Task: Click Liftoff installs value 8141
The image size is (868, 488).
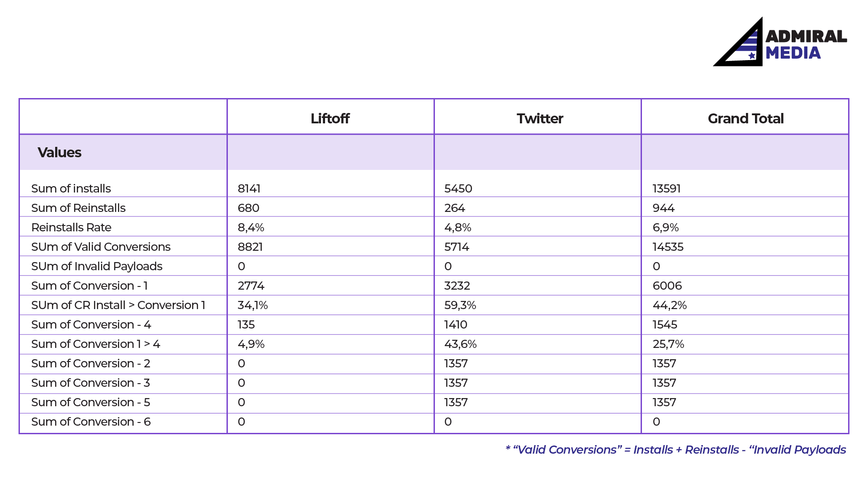Action: (249, 188)
